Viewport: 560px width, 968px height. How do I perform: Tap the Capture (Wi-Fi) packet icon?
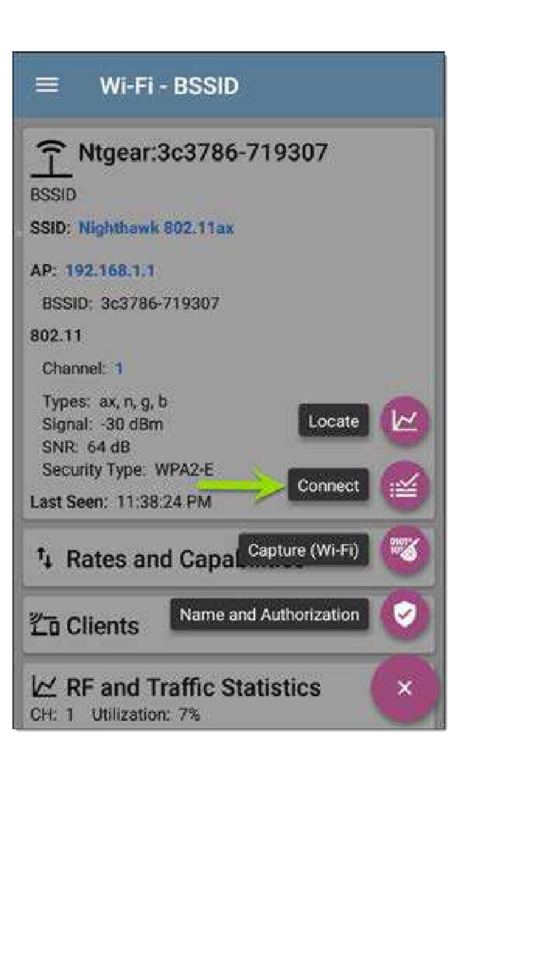404,550
